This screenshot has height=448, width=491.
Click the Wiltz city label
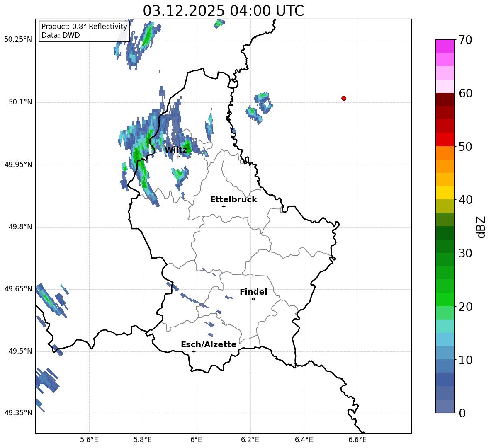point(176,150)
